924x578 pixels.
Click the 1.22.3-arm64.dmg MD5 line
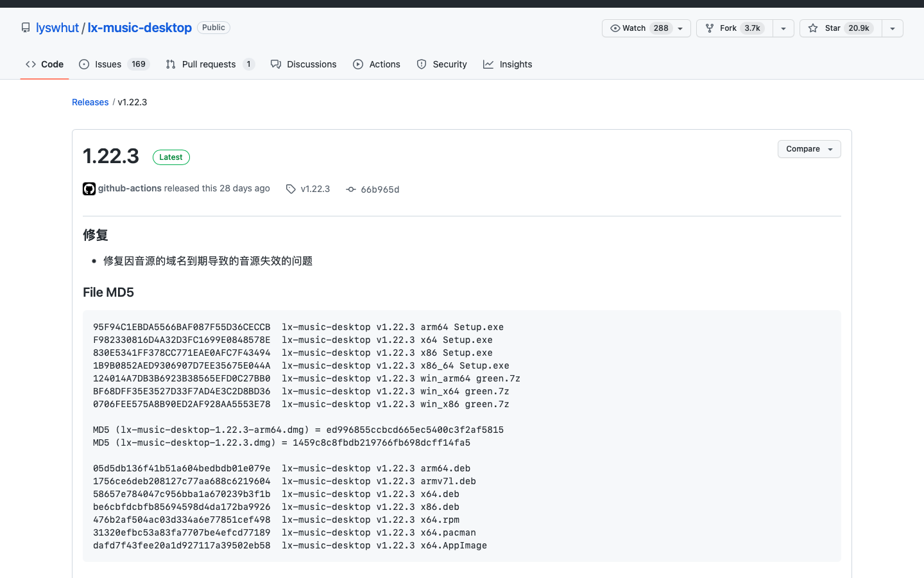tap(298, 430)
